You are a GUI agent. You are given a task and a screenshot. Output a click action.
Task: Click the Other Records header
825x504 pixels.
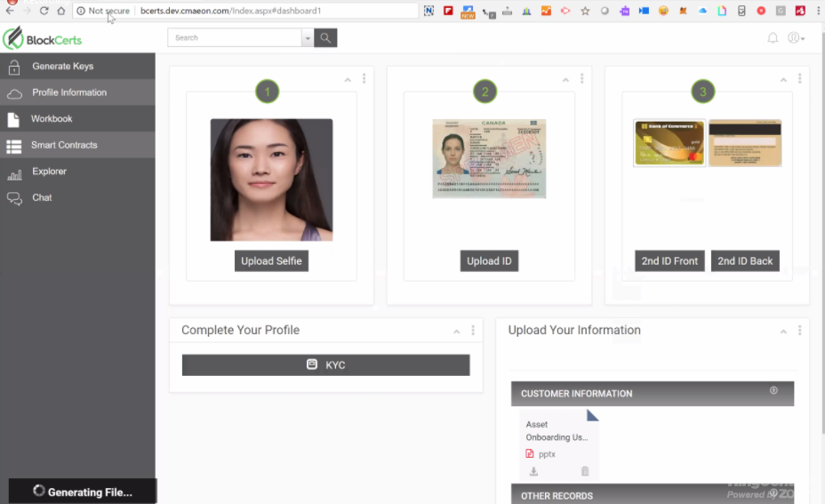point(653,494)
